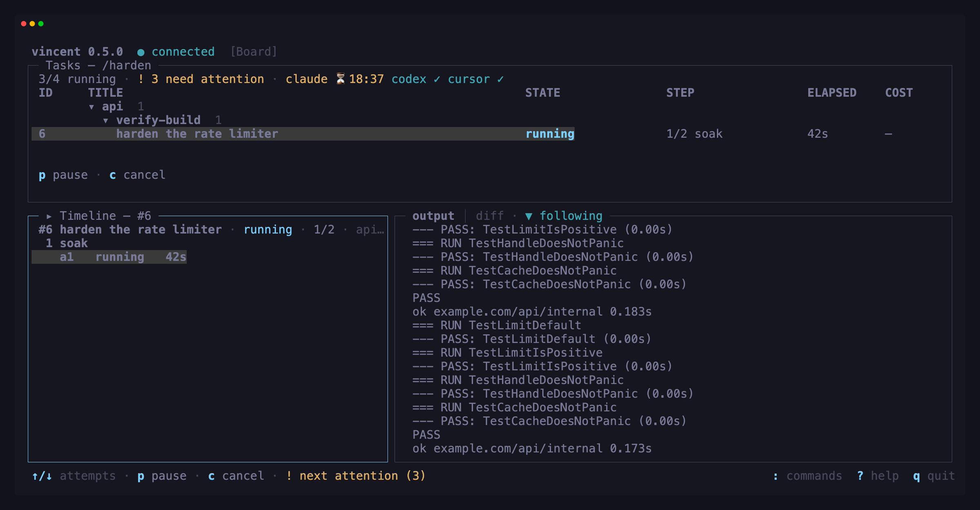Viewport: 980px width, 510px height.
Task: Click the ELAPSED column header
Action: point(832,93)
